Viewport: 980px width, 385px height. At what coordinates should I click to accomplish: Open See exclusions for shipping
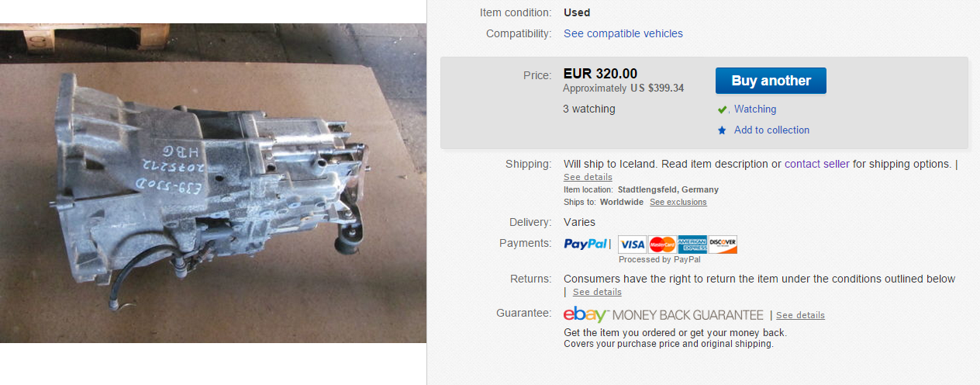[678, 202]
